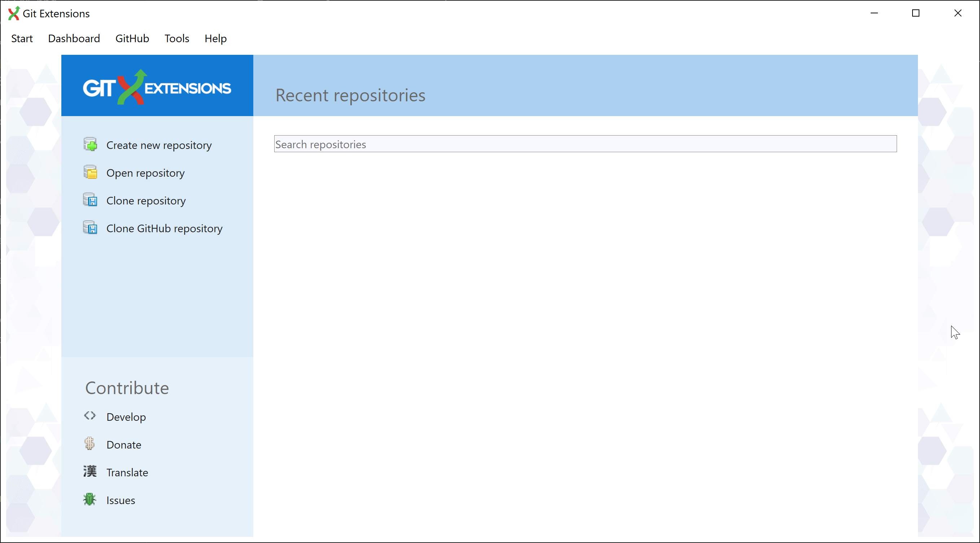Viewport: 980px width, 543px height.
Task: Click the Translate Chinese character icon
Action: pyautogui.click(x=90, y=472)
